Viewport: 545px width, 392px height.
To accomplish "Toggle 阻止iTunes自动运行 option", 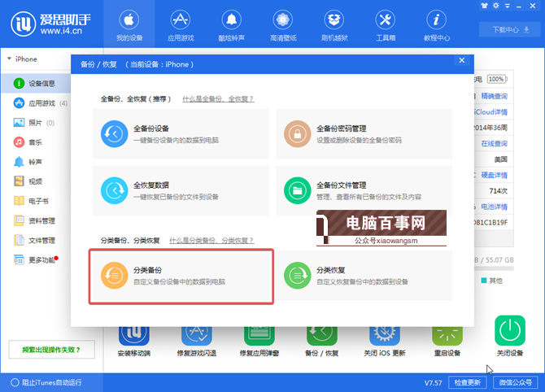I will pos(15,382).
